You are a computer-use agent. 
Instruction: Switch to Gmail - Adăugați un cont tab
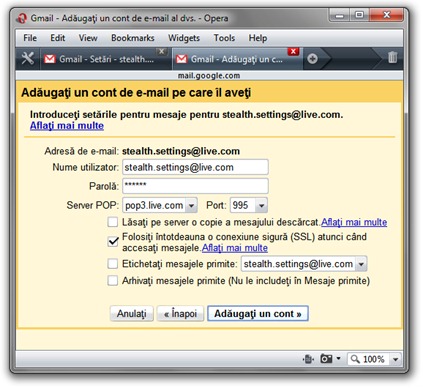[x=237, y=59]
